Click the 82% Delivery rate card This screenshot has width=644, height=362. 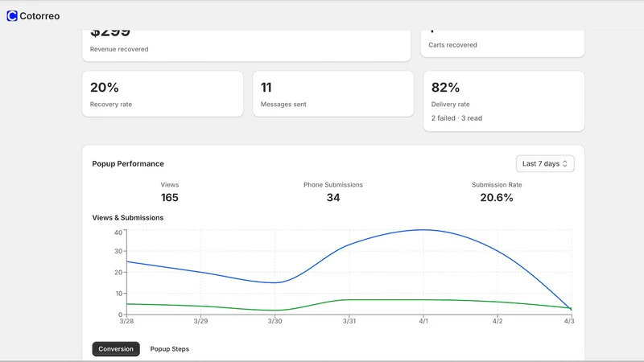pos(504,101)
